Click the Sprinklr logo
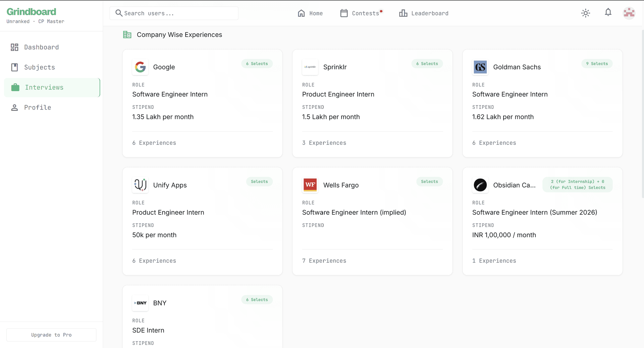The width and height of the screenshot is (644, 348). (x=310, y=67)
